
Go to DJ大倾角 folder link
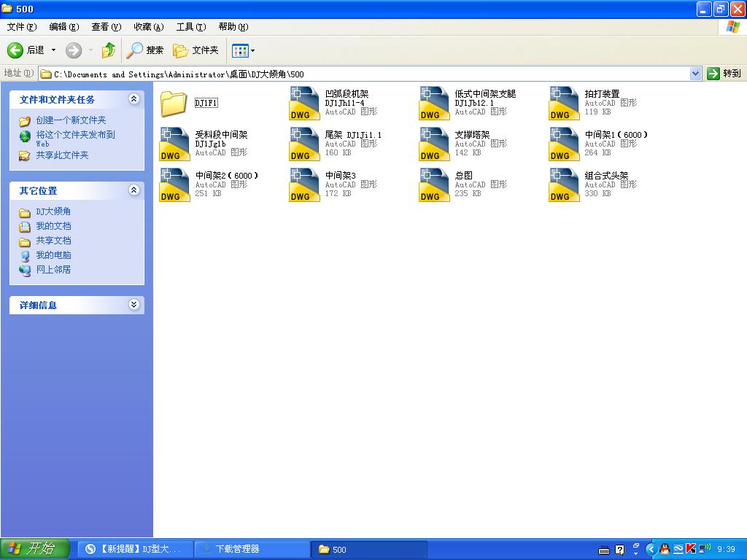(53, 211)
